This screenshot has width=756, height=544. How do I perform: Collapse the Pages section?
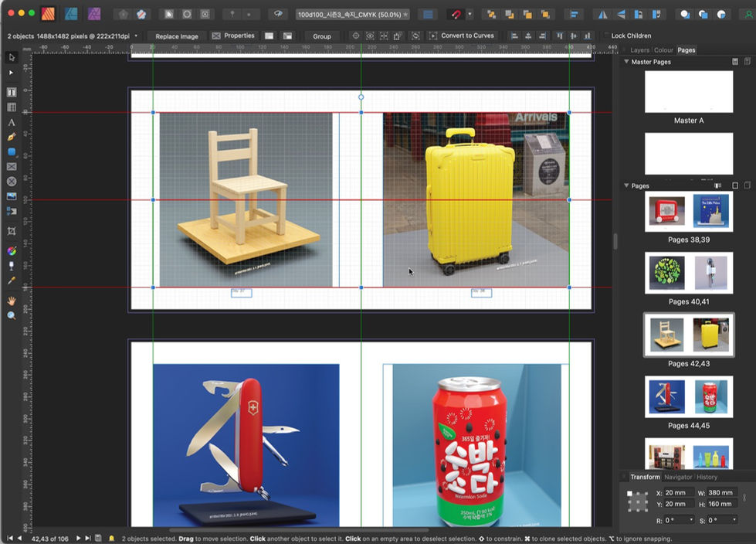pos(626,185)
